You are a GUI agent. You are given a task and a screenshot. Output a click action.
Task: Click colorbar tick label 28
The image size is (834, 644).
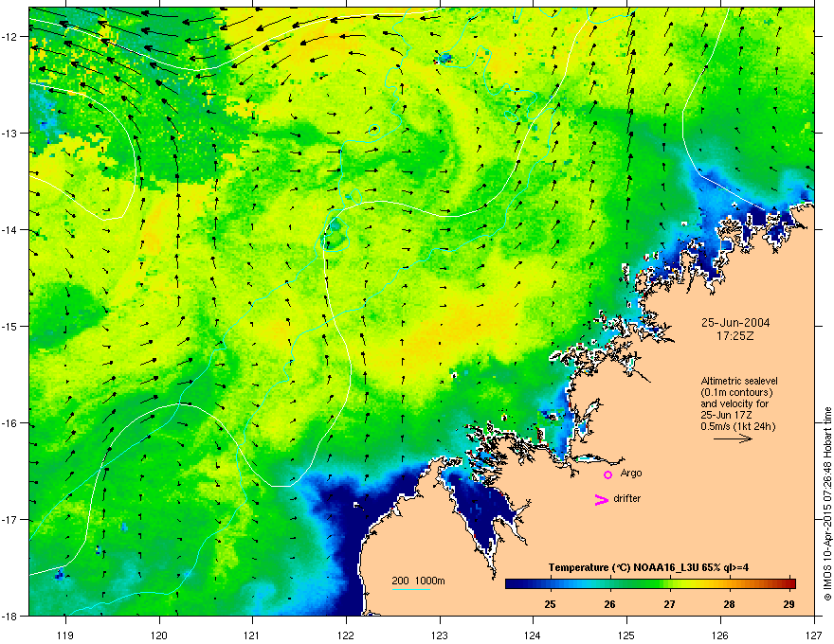(729, 604)
